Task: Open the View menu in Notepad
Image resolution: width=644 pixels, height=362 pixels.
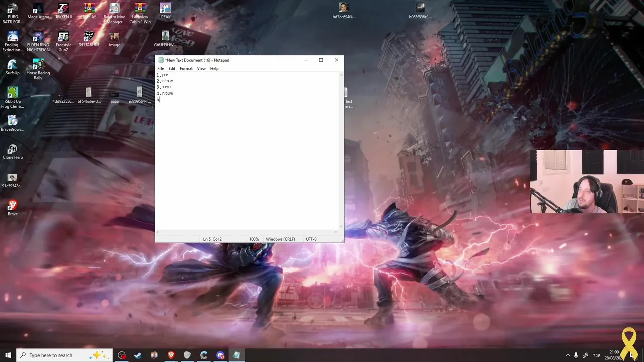Action: (201, 68)
